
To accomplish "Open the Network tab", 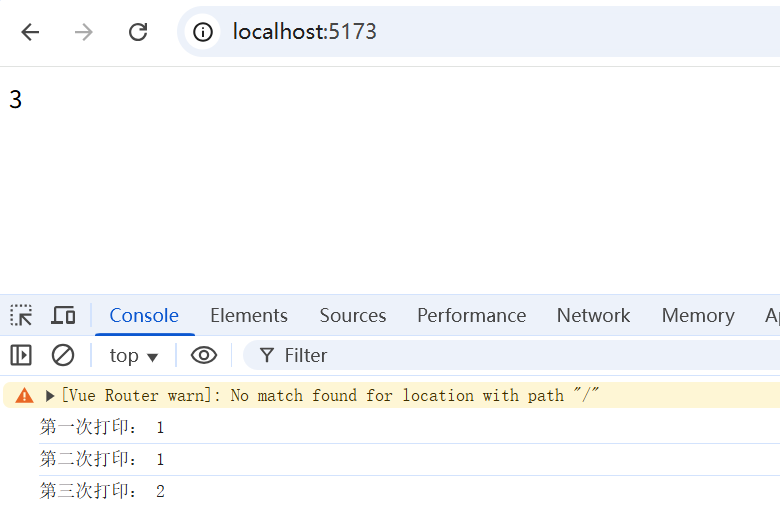I will [x=593, y=315].
